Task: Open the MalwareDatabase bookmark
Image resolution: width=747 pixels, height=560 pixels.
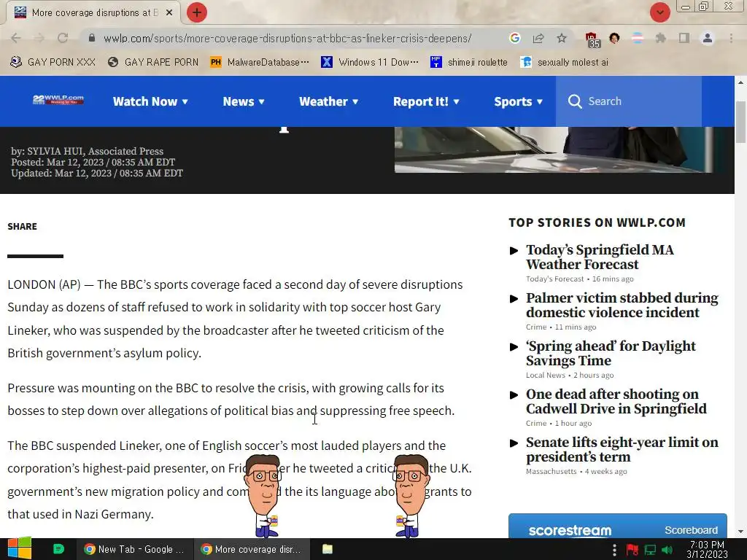Action: click(x=260, y=62)
